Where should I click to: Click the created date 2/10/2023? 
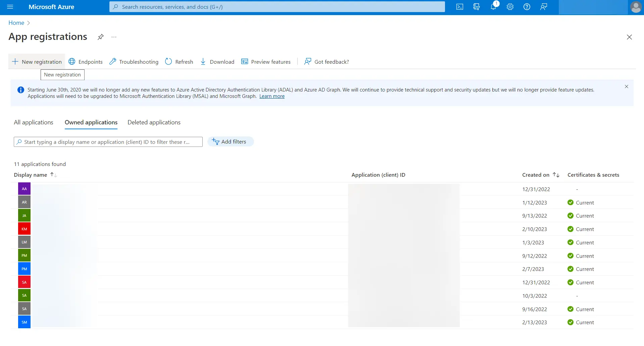(x=535, y=229)
